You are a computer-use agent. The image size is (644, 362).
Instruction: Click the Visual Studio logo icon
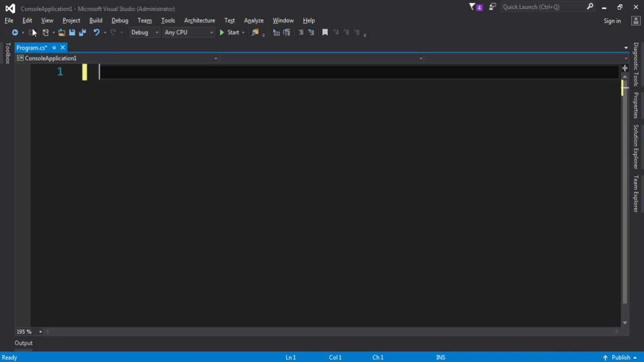[10, 8]
